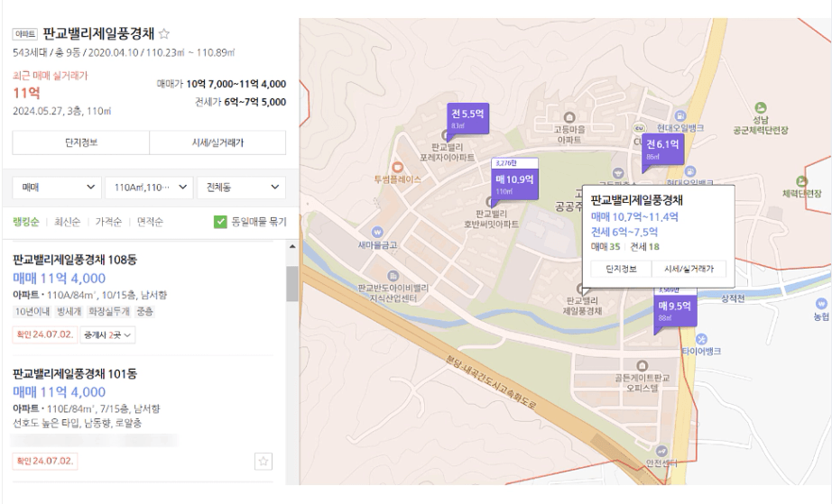Open the 전 5.5억 price marker
Viewport: 832px width, 504px height.
coord(467,117)
